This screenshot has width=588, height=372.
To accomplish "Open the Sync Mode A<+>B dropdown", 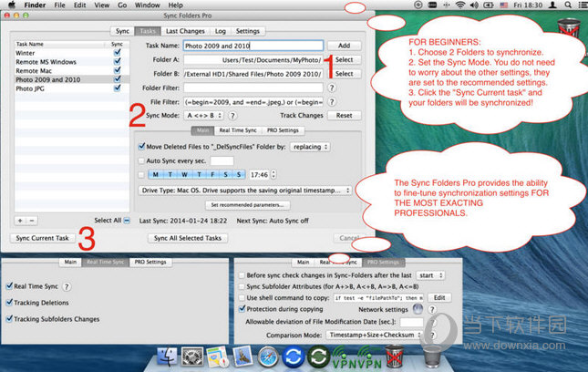I will 204,116.
